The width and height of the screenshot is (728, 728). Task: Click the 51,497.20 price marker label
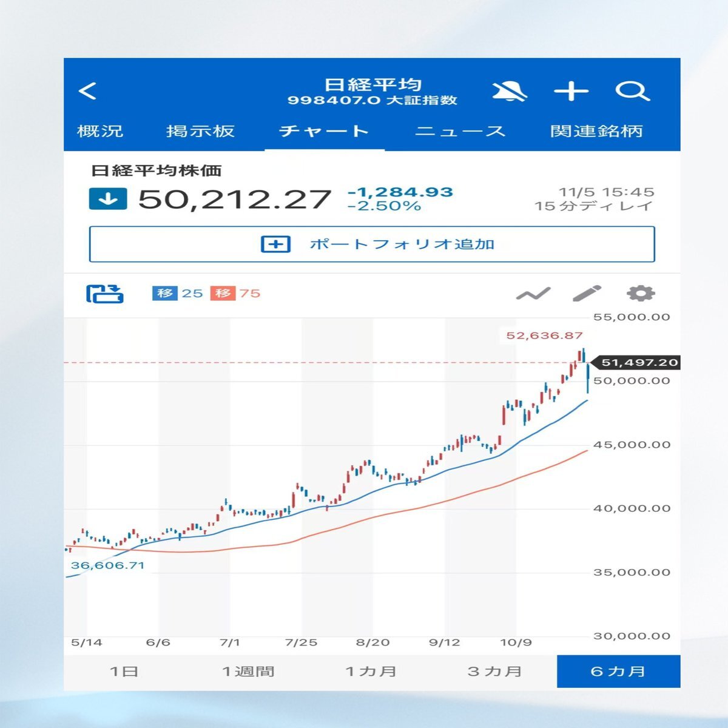(x=638, y=363)
